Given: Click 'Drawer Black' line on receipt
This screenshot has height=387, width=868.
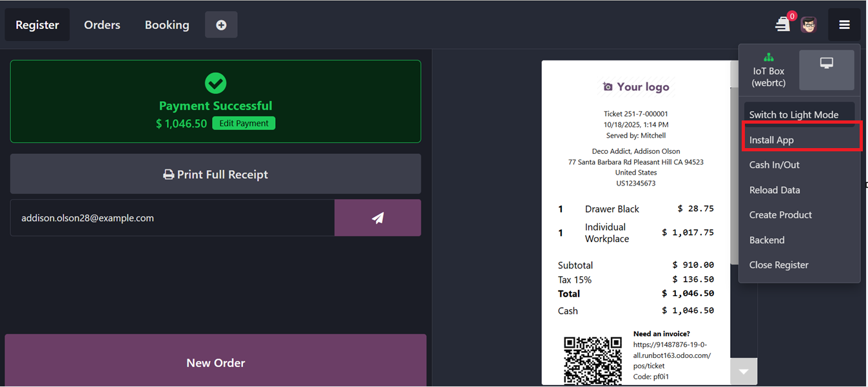Looking at the screenshot, I should click(x=636, y=209).
